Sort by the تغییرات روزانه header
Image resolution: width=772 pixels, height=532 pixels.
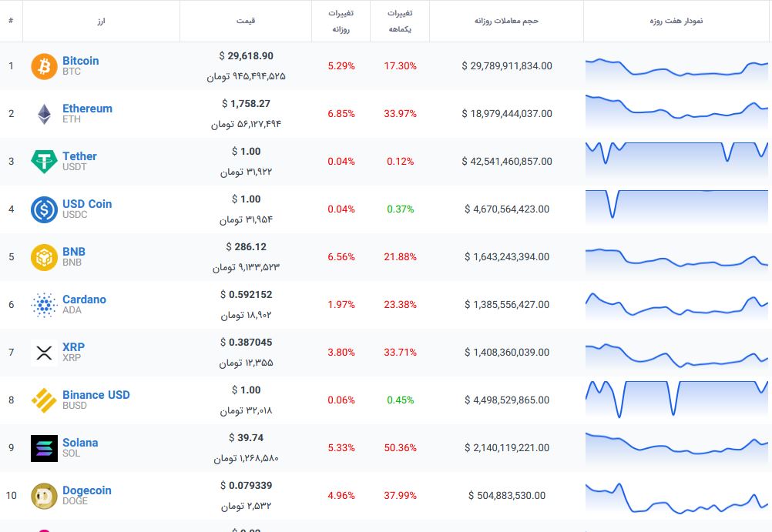coord(341,21)
